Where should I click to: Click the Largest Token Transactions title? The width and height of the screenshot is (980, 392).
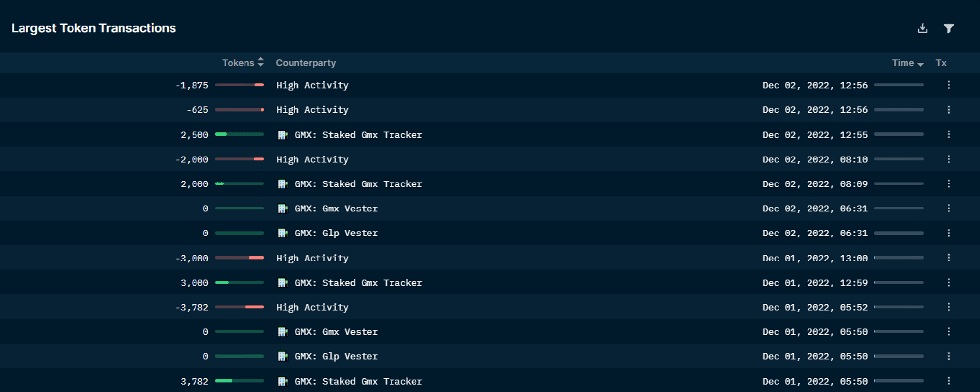coord(94,28)
